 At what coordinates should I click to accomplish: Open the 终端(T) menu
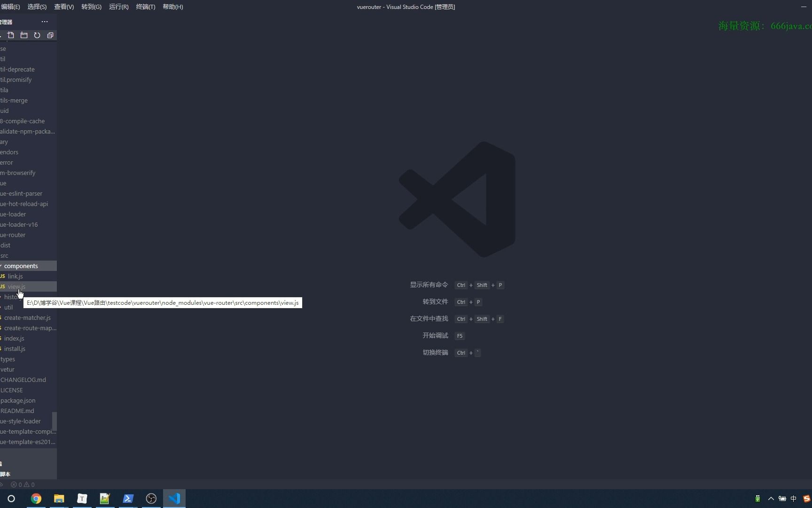(146, 7)
